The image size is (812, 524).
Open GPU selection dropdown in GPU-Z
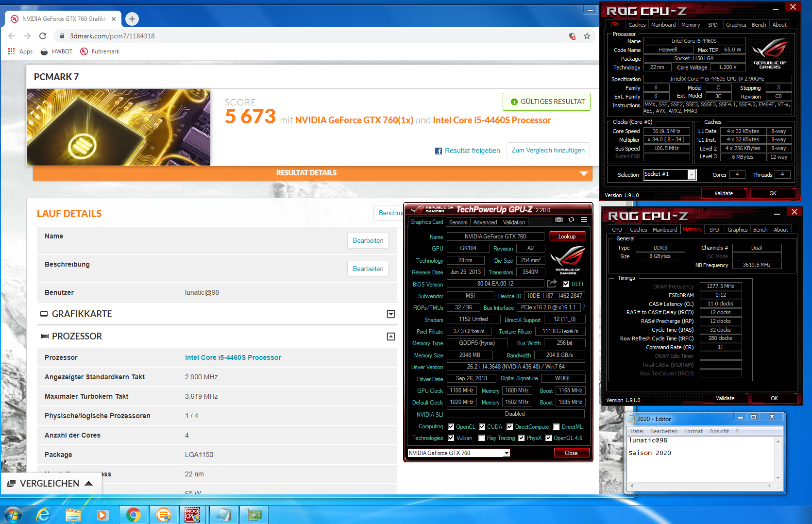pyautogui.click(x=506, y=453)
